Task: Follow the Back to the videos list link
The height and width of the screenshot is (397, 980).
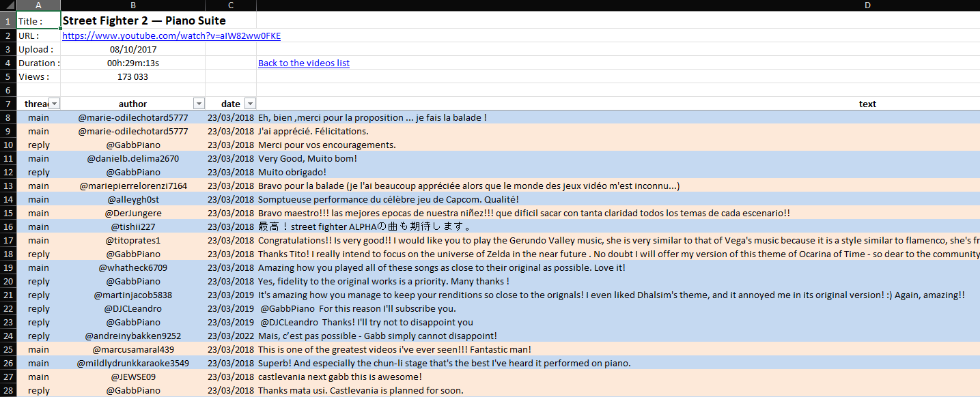Action: [304, 63]
